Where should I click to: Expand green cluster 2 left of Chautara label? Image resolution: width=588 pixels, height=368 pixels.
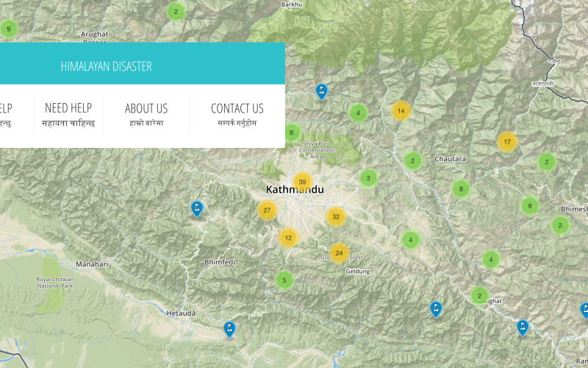tap(413, 161)
